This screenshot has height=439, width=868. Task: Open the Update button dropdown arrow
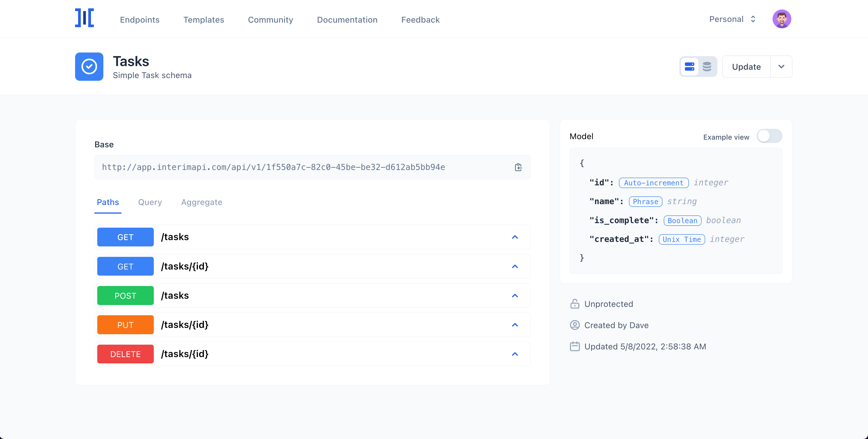pos(782,67)
